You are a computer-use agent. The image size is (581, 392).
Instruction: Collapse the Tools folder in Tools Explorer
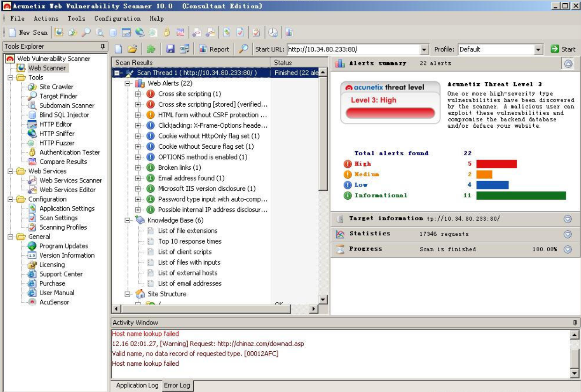click(11, 78)
